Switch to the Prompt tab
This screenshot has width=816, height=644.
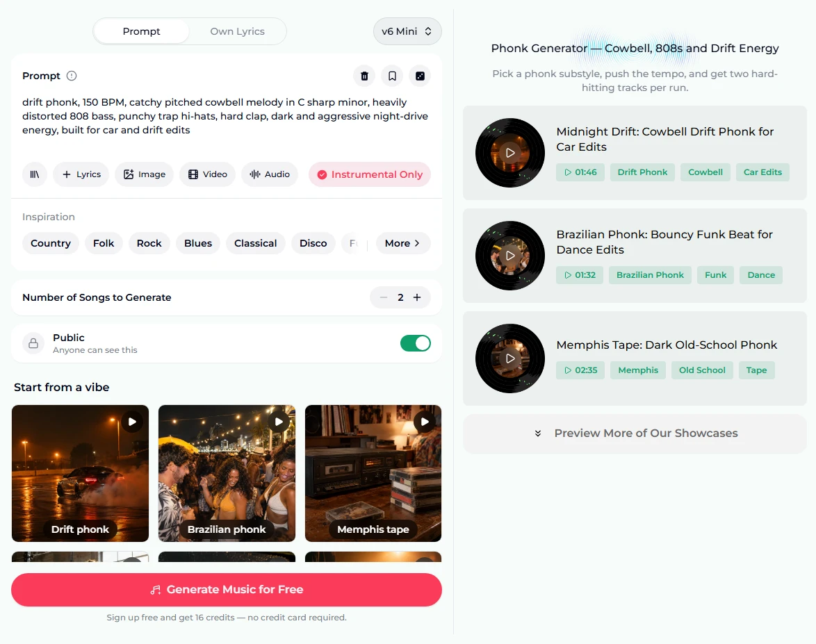142,31
